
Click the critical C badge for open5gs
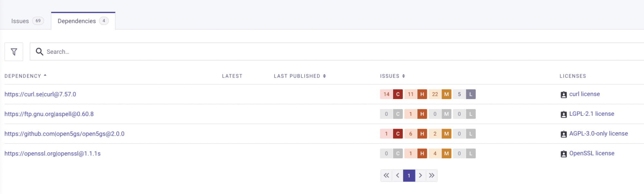point(398,134)
